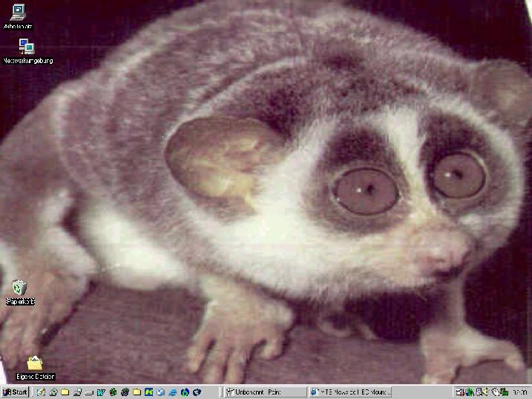The height and width of the screenshot is (399, 532).
Task: Click the green K quick launch icon
Action: (149, 392)
